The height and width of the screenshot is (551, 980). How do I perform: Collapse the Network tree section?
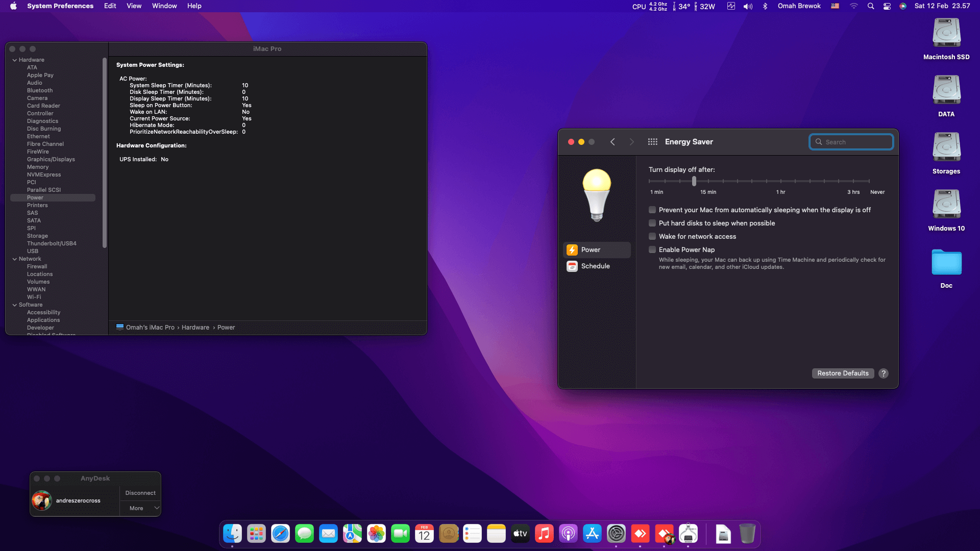[x=15, y=259]
